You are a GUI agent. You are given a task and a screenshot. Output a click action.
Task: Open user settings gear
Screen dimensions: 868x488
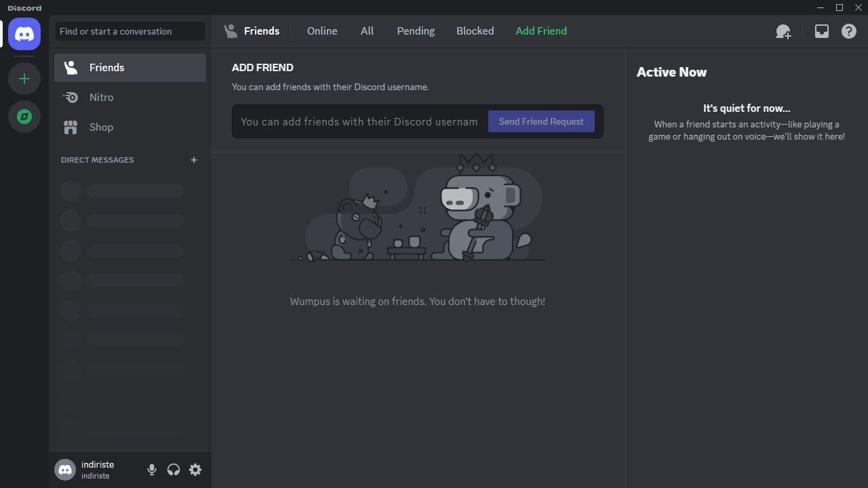(195, 470)
